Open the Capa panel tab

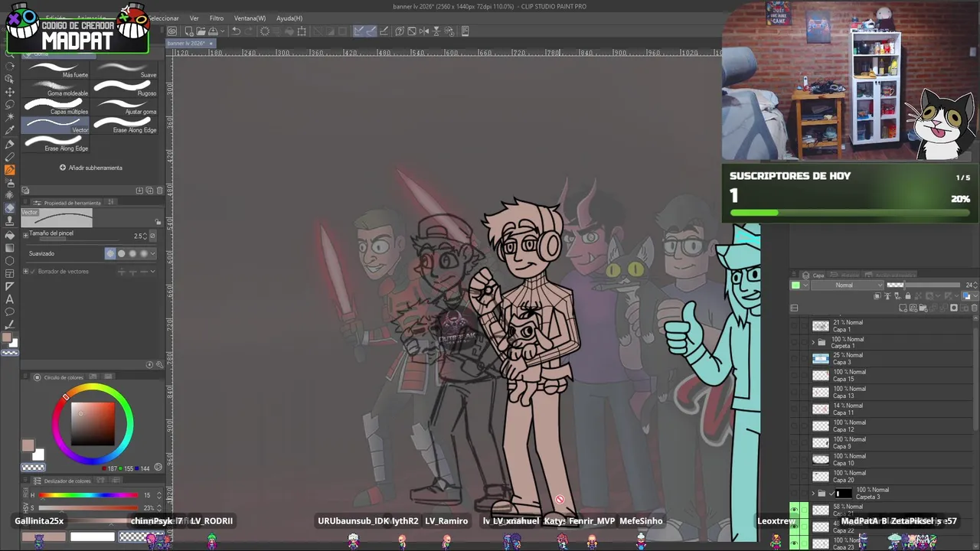point(814,275)
